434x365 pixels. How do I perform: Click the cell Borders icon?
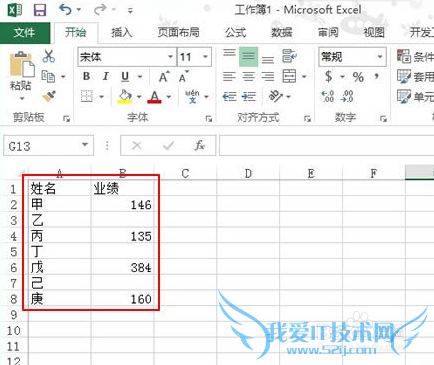click(x=87, y=97)
